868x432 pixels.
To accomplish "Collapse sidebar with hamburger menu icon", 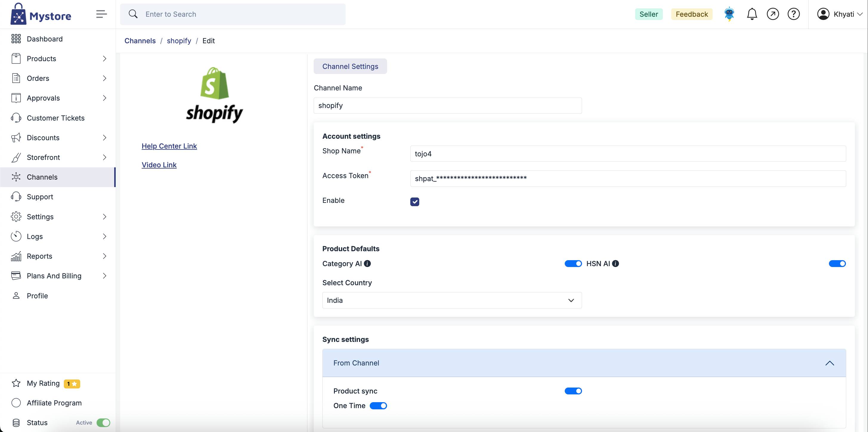I will point(101,14).
